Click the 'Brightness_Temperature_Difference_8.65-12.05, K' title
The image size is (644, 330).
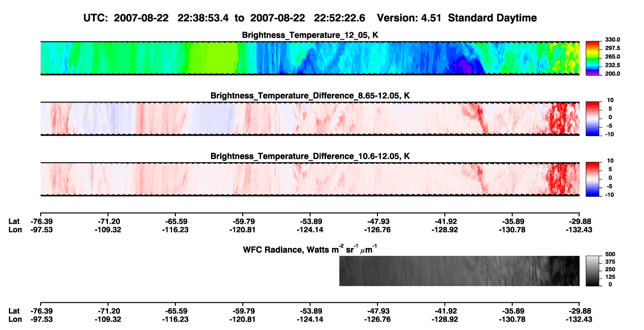point(310,95)
